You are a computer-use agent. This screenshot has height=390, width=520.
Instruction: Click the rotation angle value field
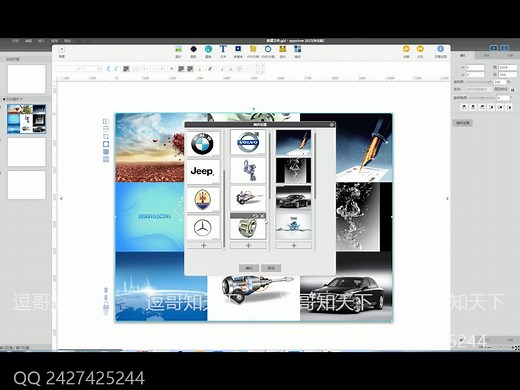tap(503, 98)
